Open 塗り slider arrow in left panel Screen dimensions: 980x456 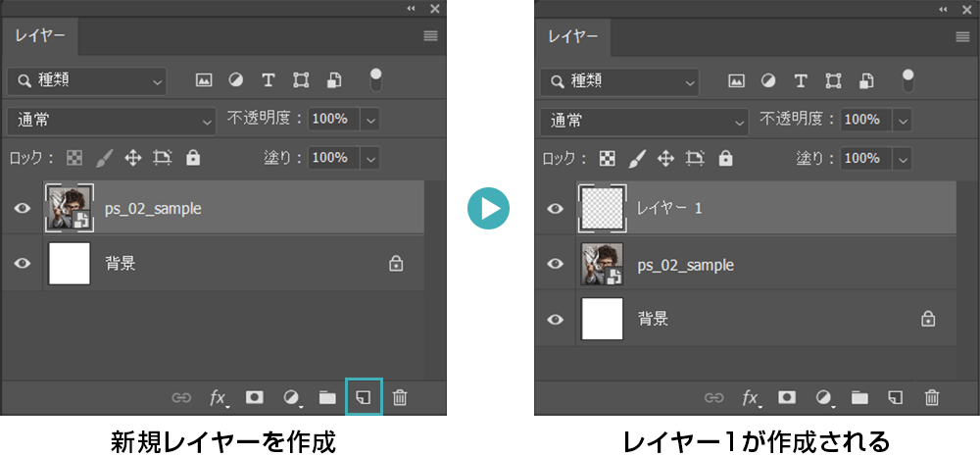[370, 158]
